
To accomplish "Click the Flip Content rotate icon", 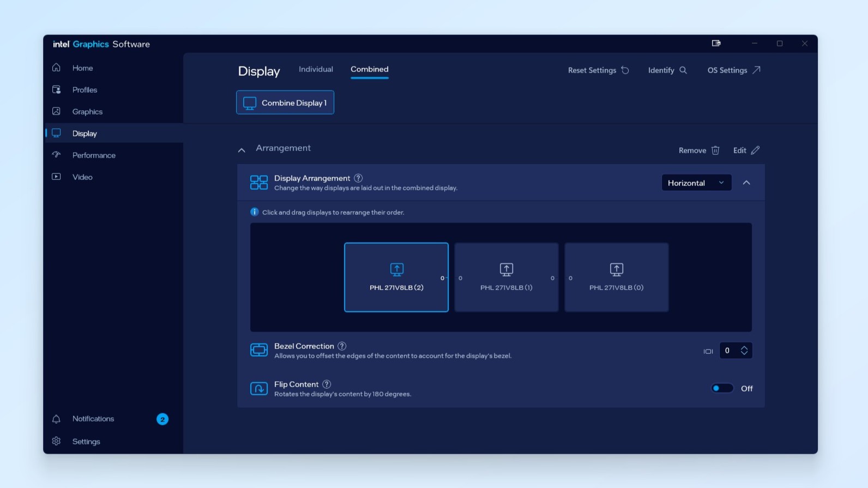I will point(259,388).
